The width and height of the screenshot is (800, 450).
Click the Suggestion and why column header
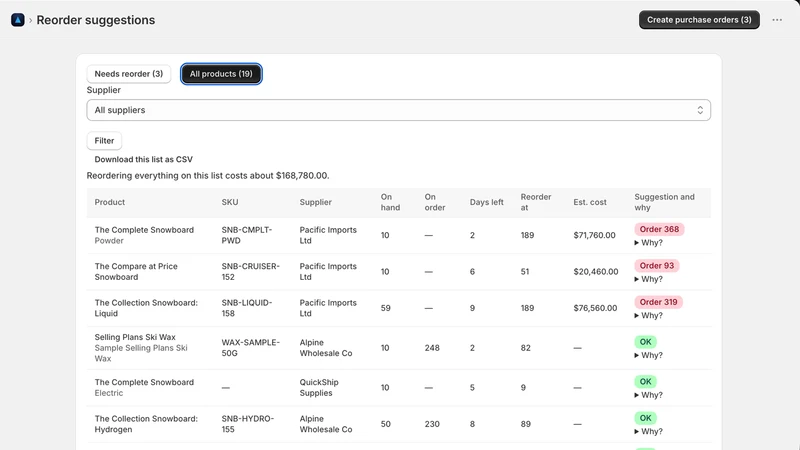point(664,202)
